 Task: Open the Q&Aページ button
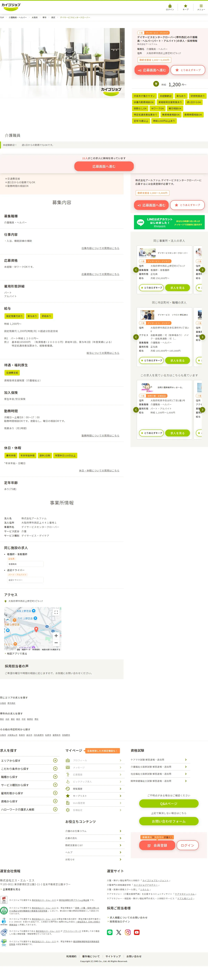coord(169,804)
